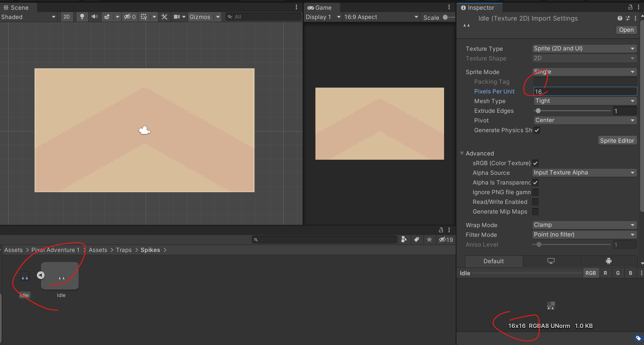
Task: Open the Shaded draw mode dropdown
Action: click(x=29, y=17)
